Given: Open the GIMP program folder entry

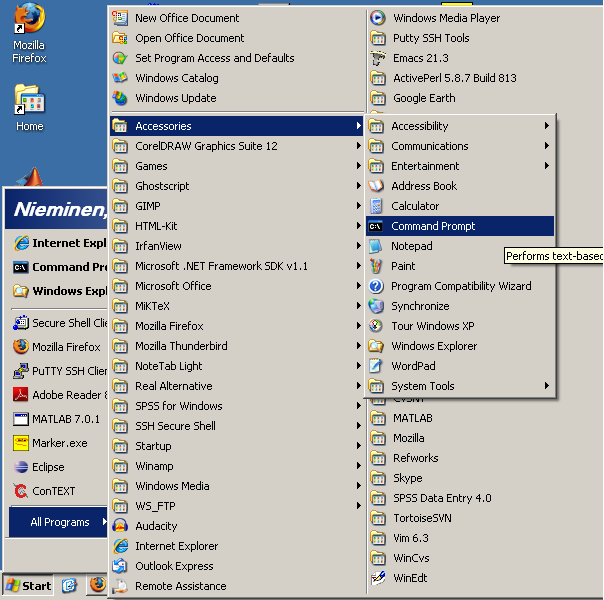Looking at the screenshot, I should tap(237, 206).
